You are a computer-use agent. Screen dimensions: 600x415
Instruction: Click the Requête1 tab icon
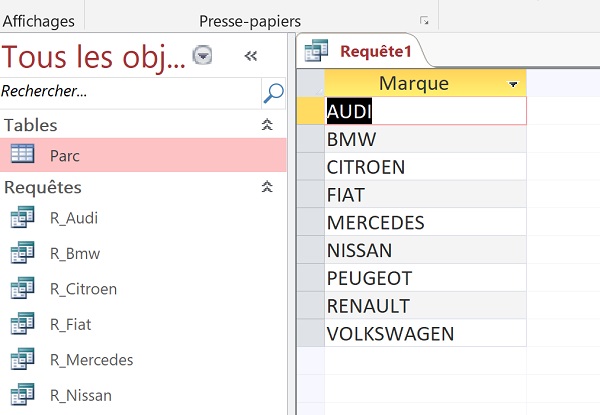click(316, 50)
